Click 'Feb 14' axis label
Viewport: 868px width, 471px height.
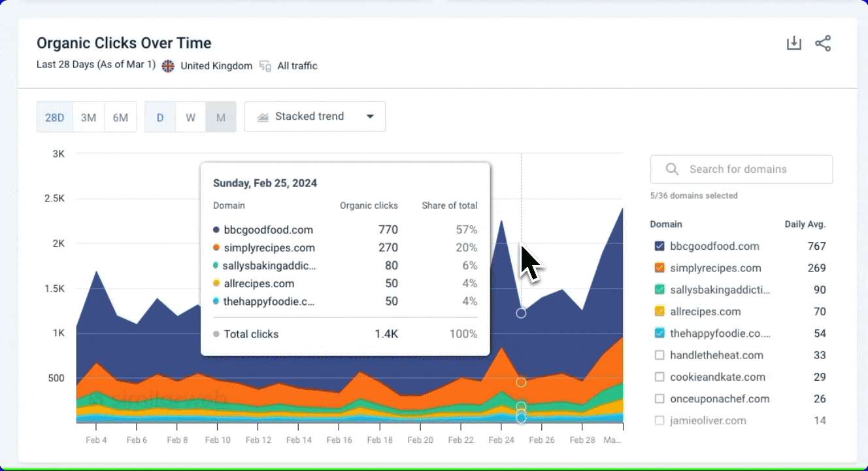point(299,440)
